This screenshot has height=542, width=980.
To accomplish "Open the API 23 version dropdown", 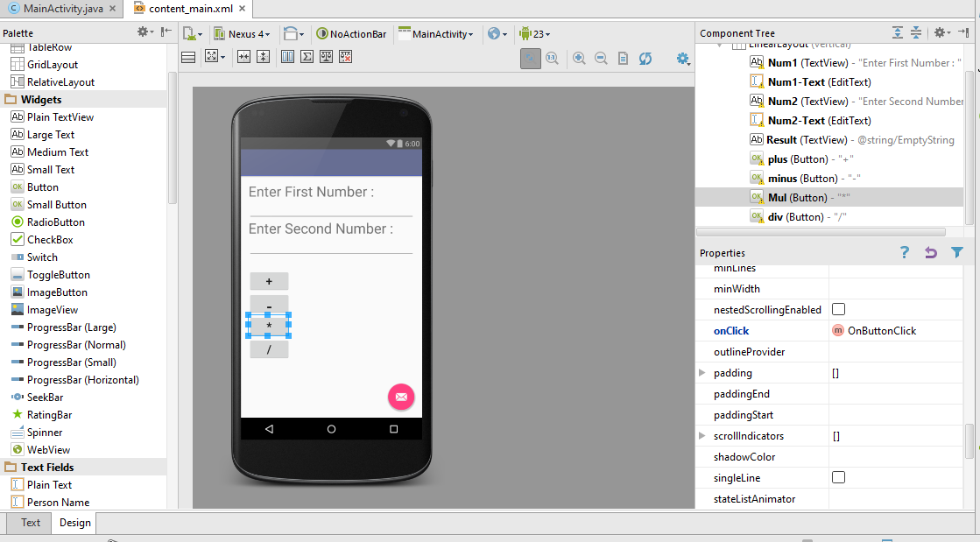I will (x=535, y=33).
